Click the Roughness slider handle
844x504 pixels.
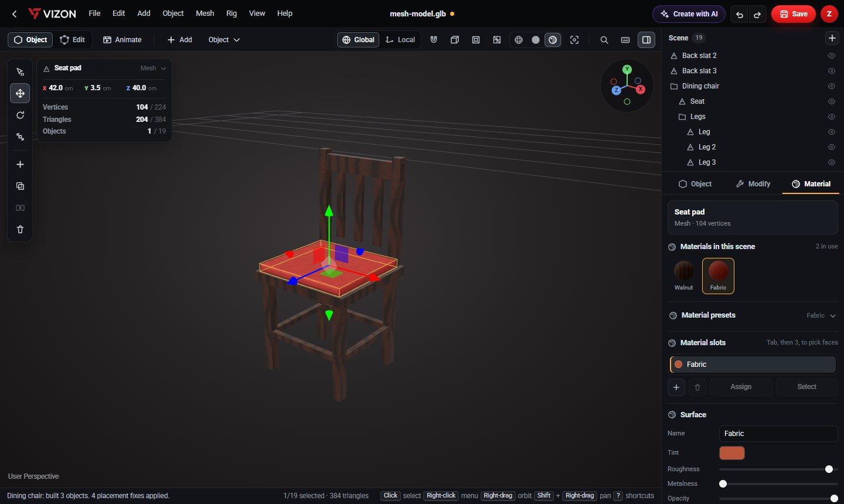(829, 469)
